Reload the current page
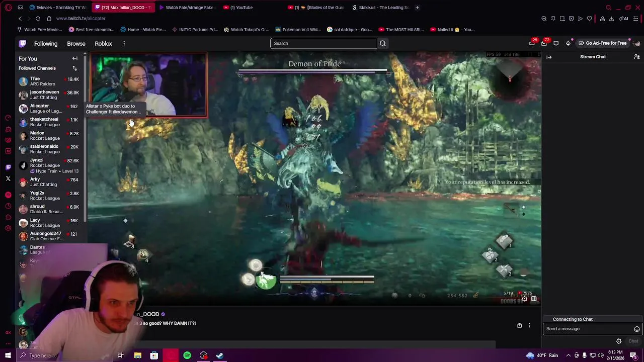Image resolution: width=644 pixels, height=362 pixels. pos(38,19)
